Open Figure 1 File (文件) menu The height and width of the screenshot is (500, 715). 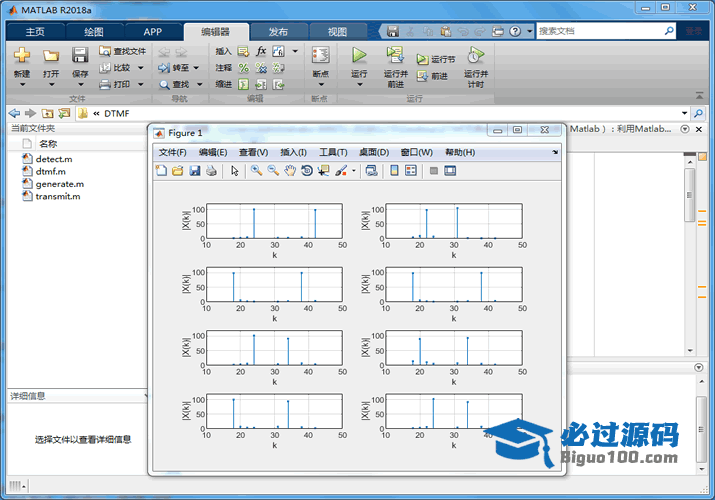point(172,152)
